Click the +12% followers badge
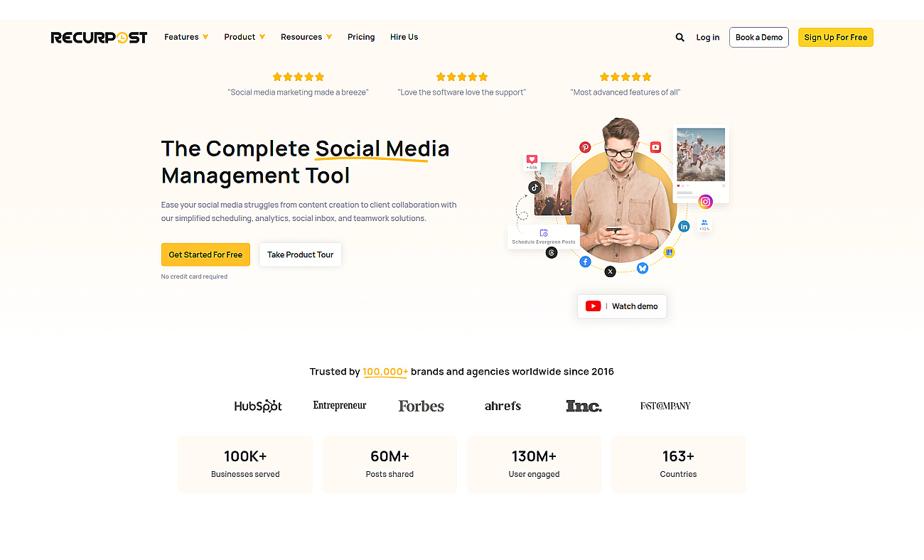This screenshot has height=560, width=924. (x=704, y=225)
